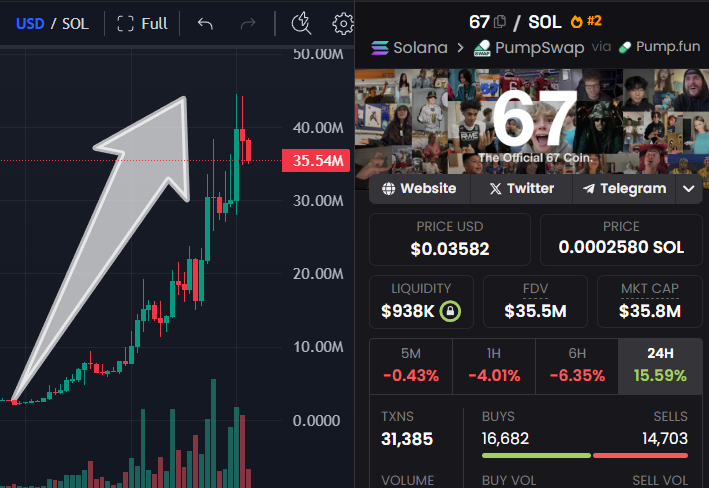Click the fullscreen brackets icon

(125, 24)
